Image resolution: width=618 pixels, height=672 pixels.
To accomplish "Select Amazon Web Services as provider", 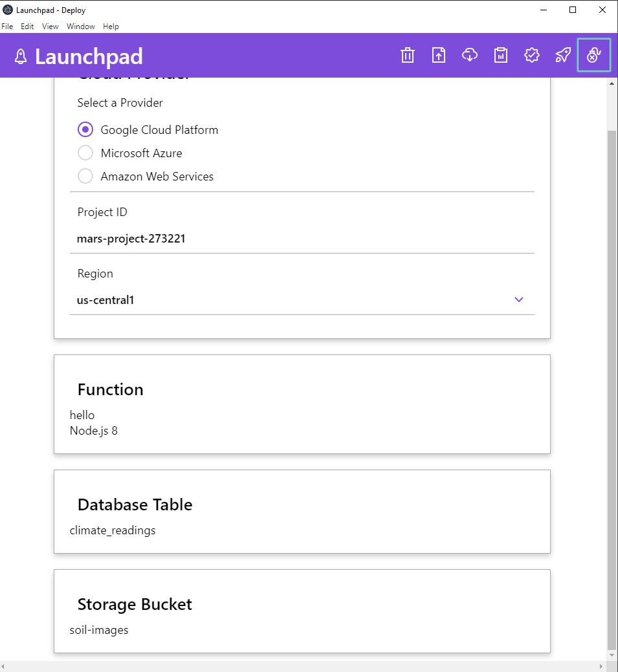I will [85, 176].
